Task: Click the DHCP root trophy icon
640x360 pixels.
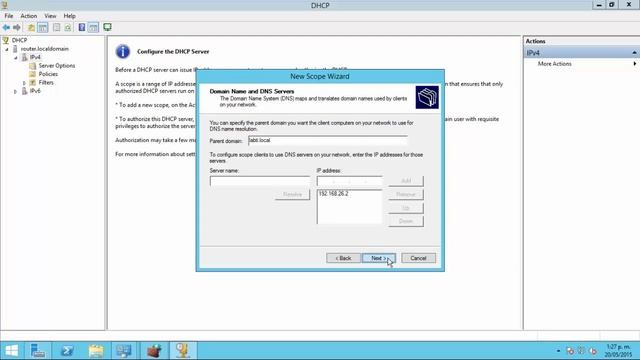Action: point(5,40)
